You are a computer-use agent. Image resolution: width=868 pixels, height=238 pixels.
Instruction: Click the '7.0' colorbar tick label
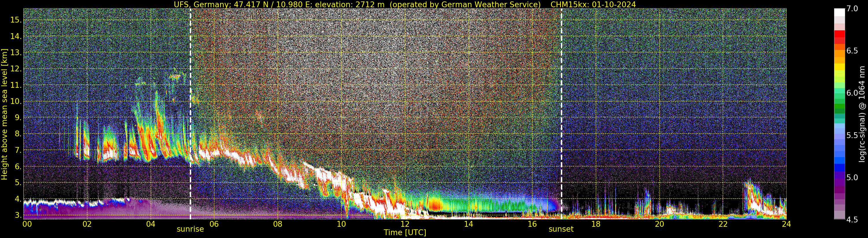click(852, 9)
